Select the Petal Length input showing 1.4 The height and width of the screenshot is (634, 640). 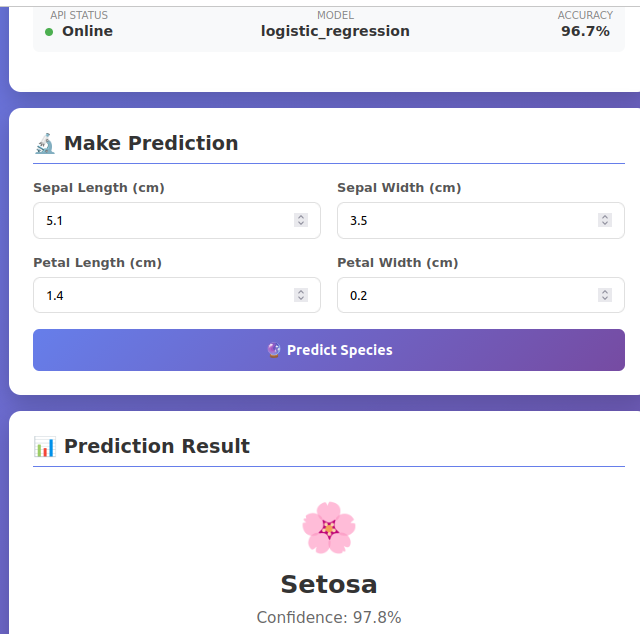pos(160,296)
